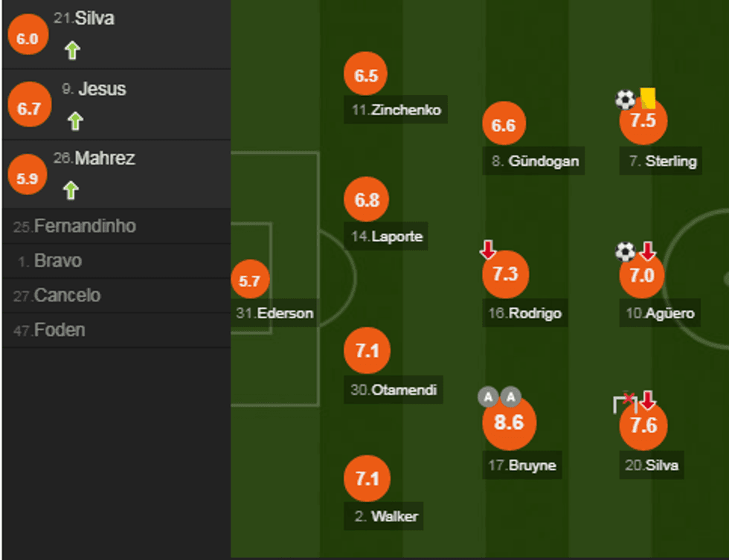Choose Foden in the substitutes list
The width and height of the screenshot is (729, 560).
pos(60,329)
